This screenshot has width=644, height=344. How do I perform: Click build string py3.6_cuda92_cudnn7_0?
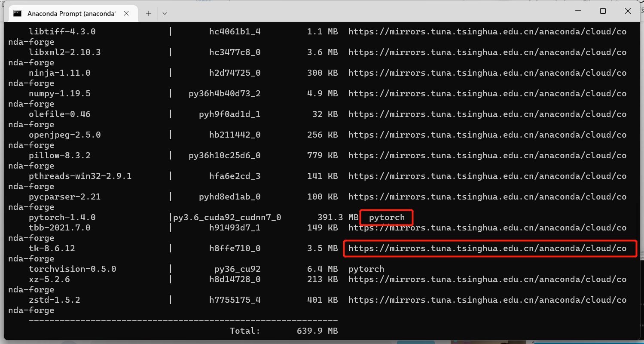[227, 217]
